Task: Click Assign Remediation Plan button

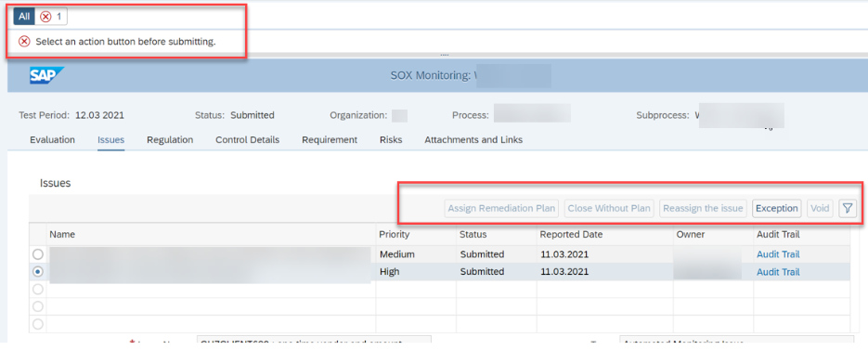Action: 501,208
